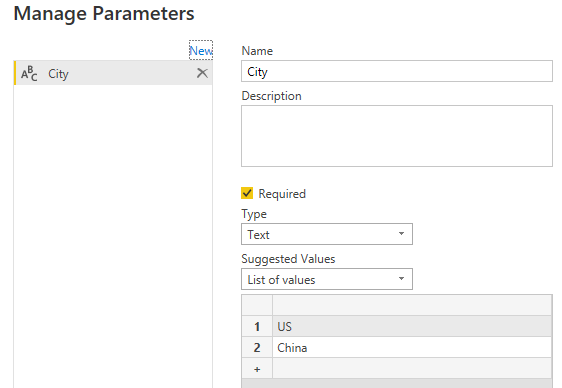Click the row number 1 header

[257, 326]
